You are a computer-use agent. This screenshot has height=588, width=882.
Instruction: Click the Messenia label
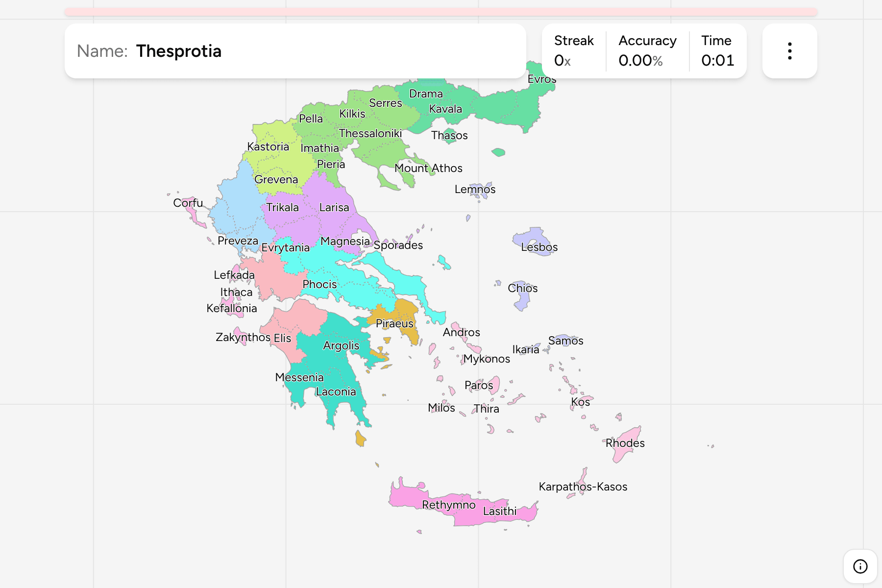[x=299, y=377]
